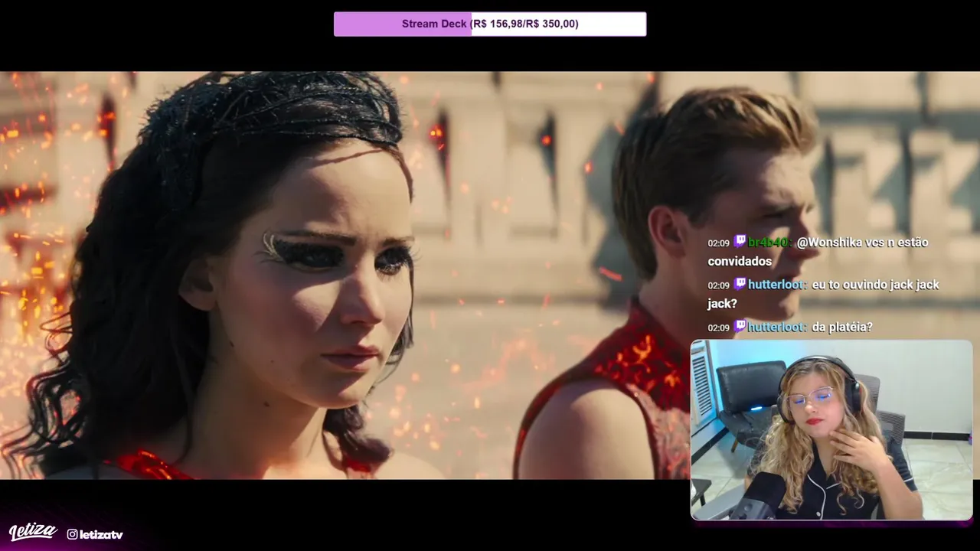Click the br4b40 username in chat

(769, 242)
